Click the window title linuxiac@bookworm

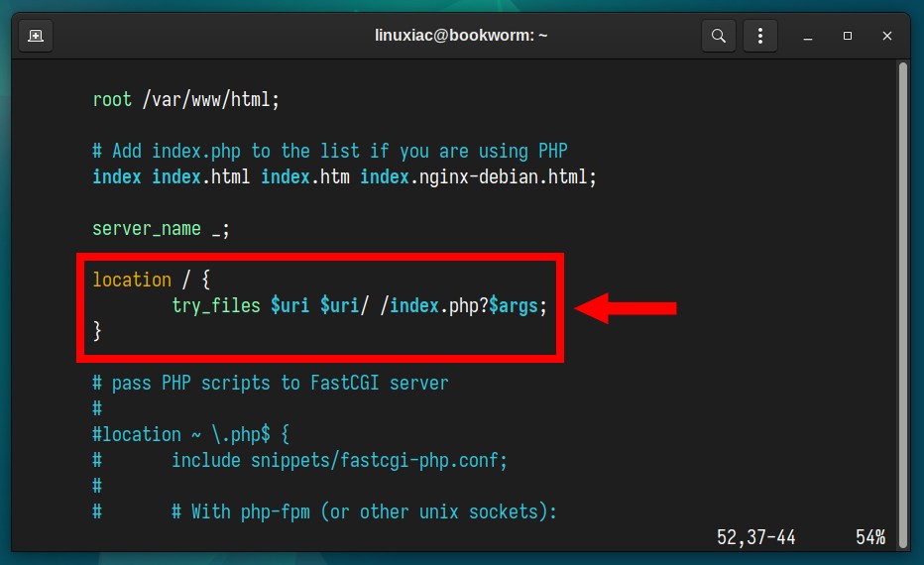[x=461, y=36]
